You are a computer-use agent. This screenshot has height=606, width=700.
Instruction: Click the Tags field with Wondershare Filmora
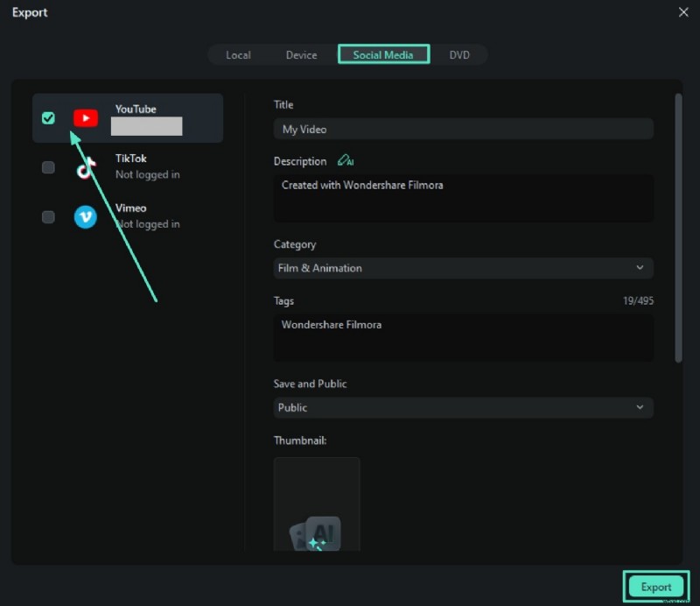point(463,337)
